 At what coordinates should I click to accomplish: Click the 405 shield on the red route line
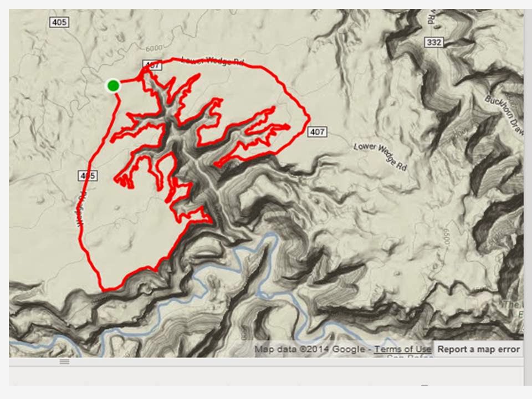88,176
